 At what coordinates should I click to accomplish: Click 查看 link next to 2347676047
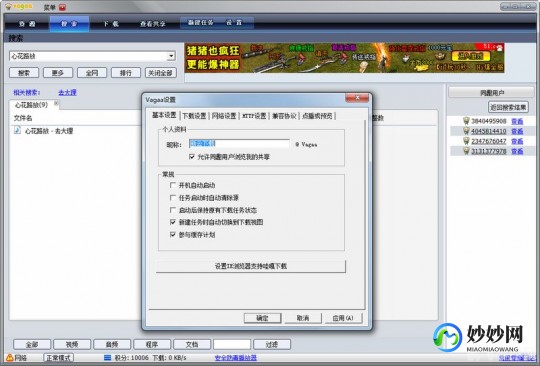[x=517, y=141]
